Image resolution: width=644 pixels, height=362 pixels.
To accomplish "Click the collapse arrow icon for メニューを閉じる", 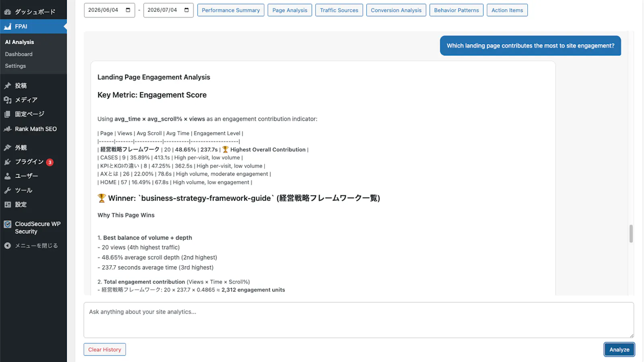I will click(x=7, y=246).
